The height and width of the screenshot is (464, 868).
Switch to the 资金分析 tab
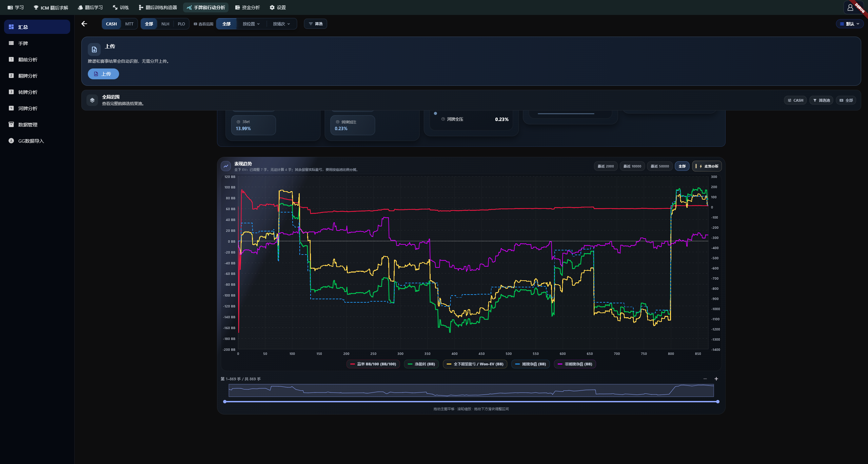248,7
